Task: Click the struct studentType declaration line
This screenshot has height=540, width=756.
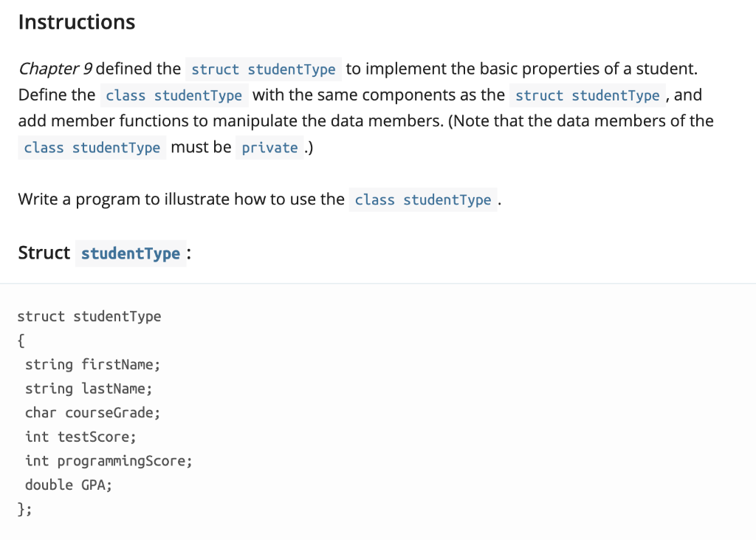Action: point(89,316)
